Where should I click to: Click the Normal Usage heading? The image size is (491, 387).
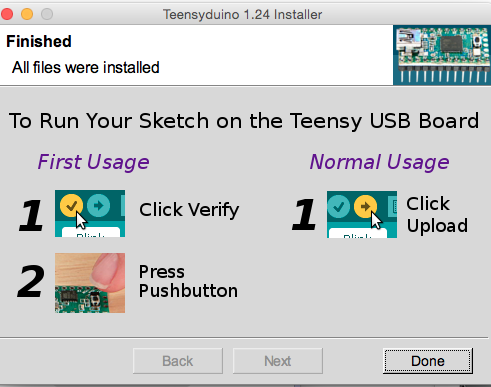[379, 162]
